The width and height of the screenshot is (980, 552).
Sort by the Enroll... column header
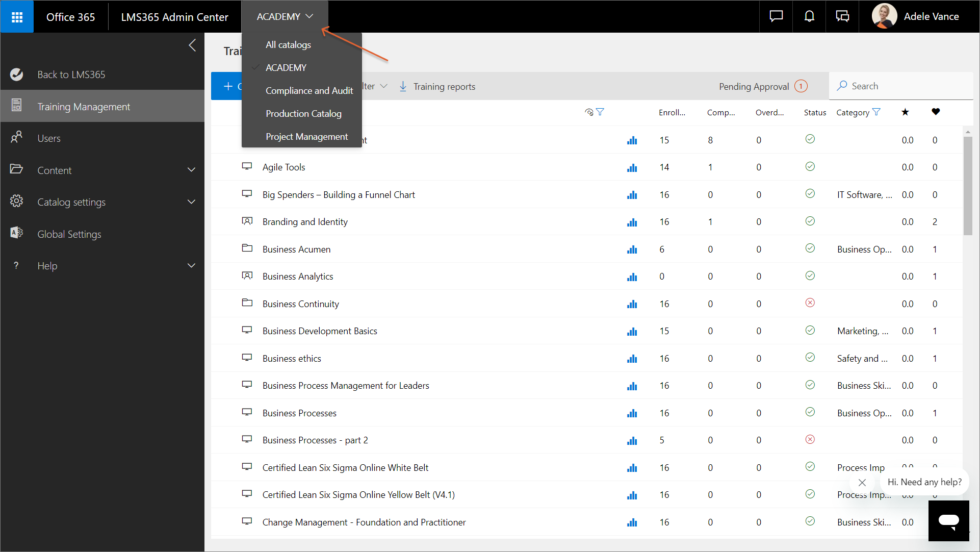[672, 113]
